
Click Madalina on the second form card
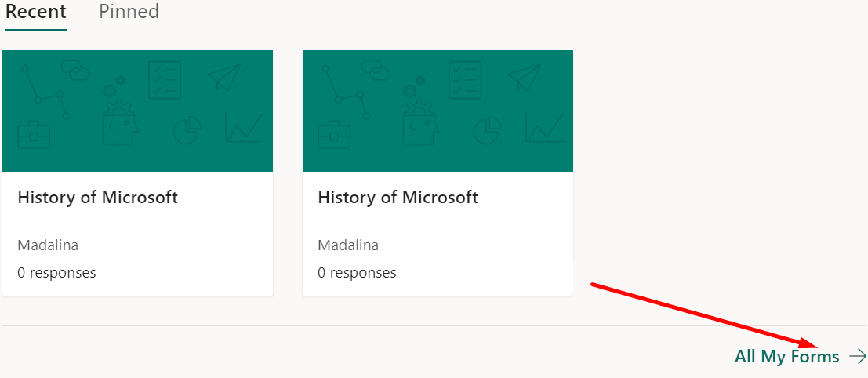(x=348, y=245)
